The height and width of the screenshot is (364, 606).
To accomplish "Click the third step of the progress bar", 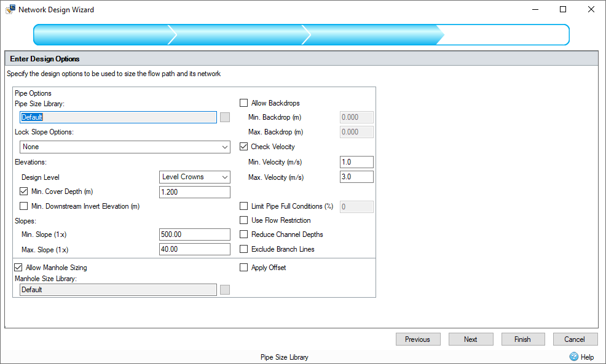I will pyautogui.click(x=373, y=35).
